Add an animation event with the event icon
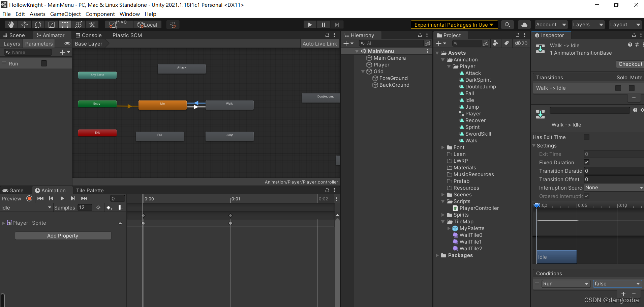Image resolution: width=644 pixels, height=307 pixels. click(x=120, y=207)
